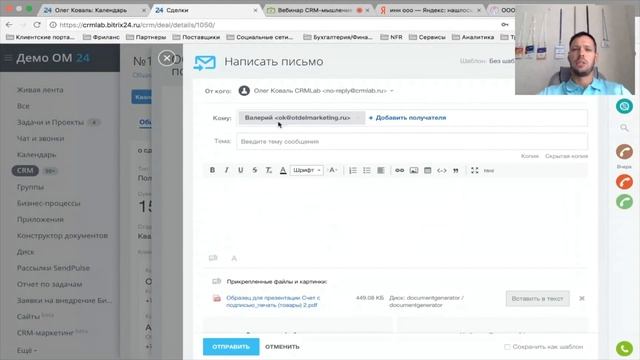The width and height of the screenshot is (640, 360).
Task: Toggle underline formatting in letter editor
Action: (x=240, y=170)
